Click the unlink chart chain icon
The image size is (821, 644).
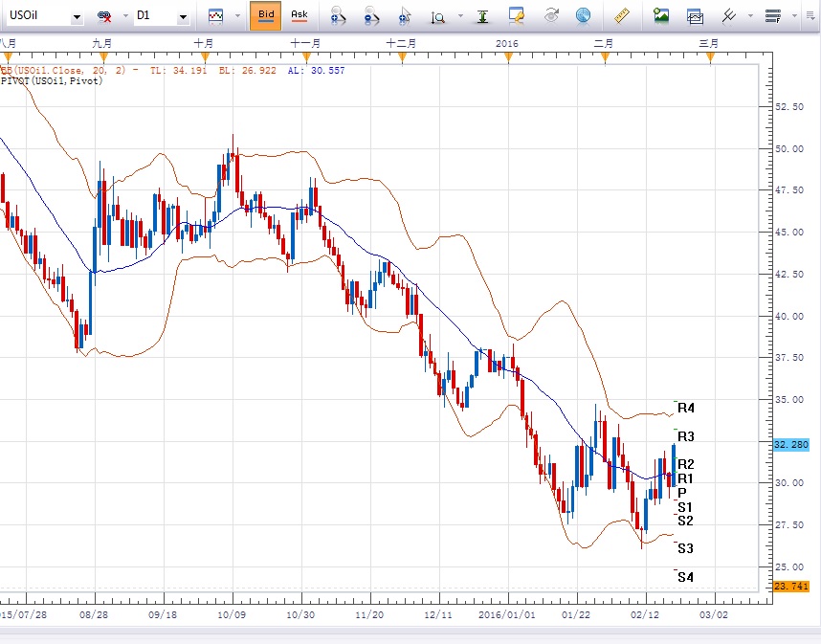click(104, 17)
